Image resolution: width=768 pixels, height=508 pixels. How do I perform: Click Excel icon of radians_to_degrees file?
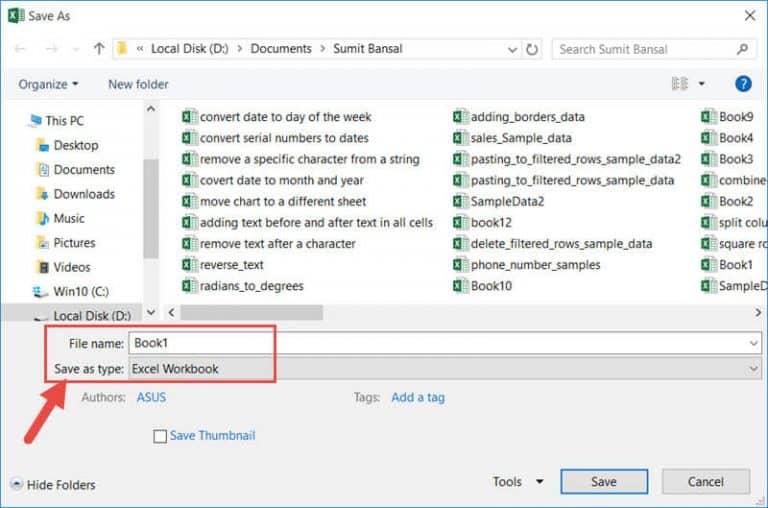pyautogui.click(x=189, y=286)
